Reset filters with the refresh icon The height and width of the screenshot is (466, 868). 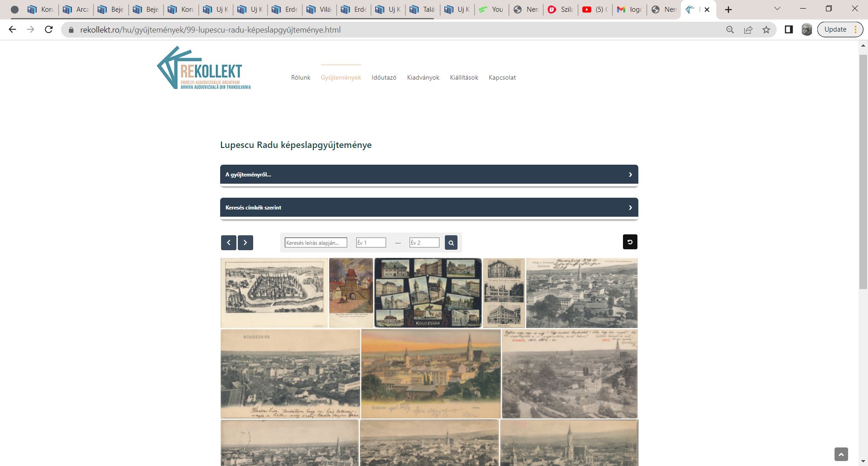[x=630, y=242]
